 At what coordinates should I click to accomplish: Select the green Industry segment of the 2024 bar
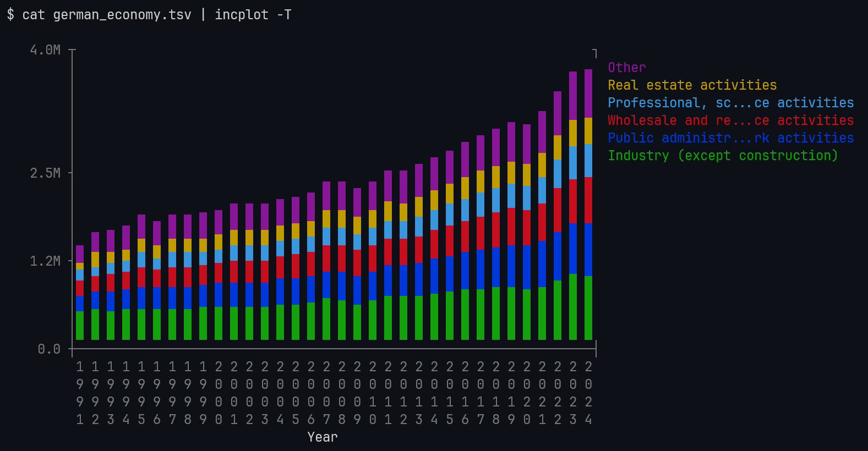(x=588, y=308)
